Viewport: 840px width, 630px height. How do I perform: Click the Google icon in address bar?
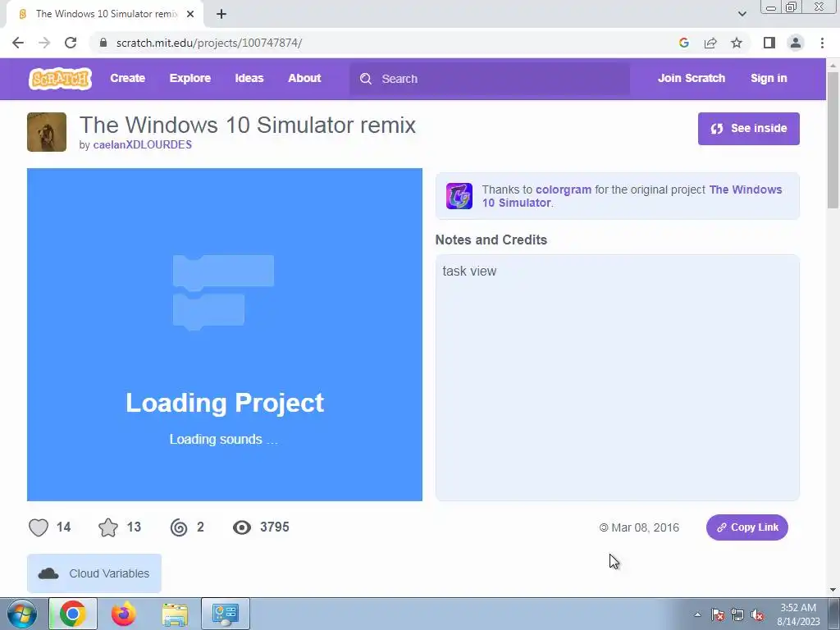coord(683,43)
